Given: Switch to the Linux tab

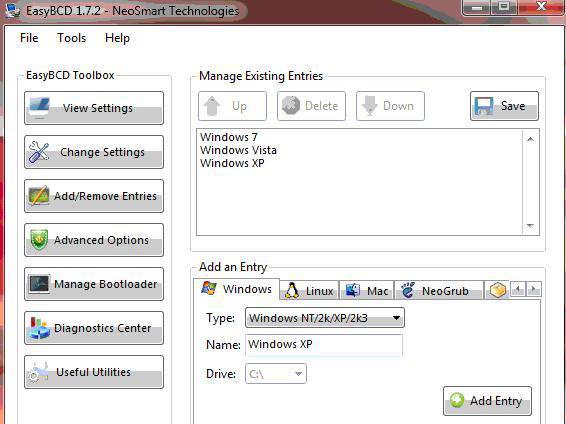Looking at the screenshot, I should pos(309,290).
